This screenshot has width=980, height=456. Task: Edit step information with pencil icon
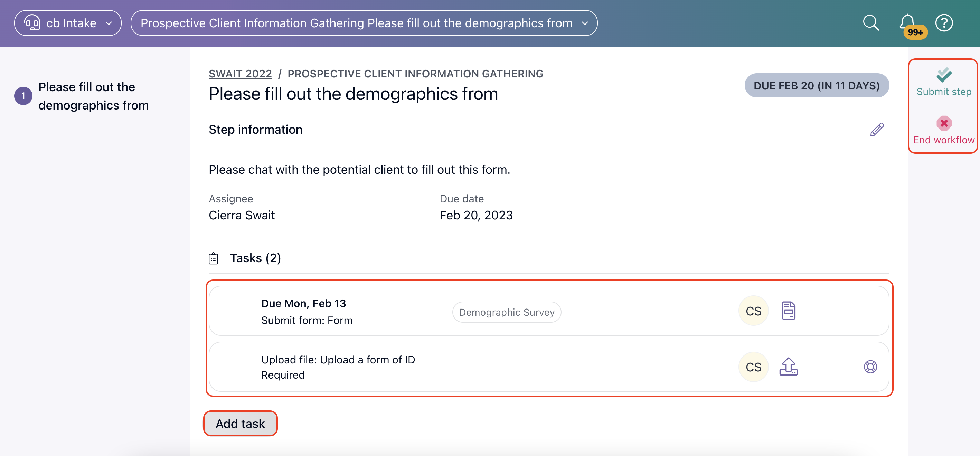coord(877,130)
